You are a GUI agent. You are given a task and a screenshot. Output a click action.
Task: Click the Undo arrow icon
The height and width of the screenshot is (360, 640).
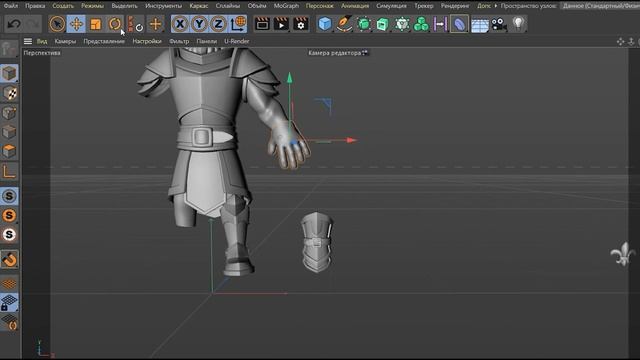(14, 24)
